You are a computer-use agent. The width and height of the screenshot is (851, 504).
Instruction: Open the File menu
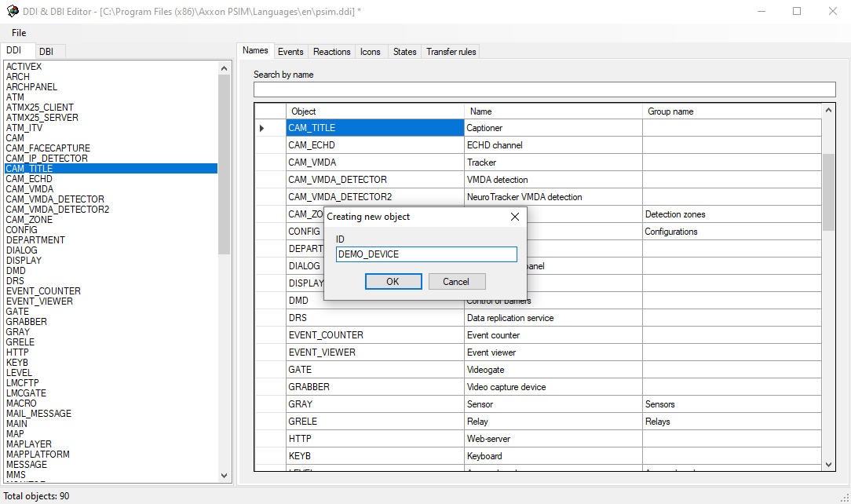tap(19, 33)
